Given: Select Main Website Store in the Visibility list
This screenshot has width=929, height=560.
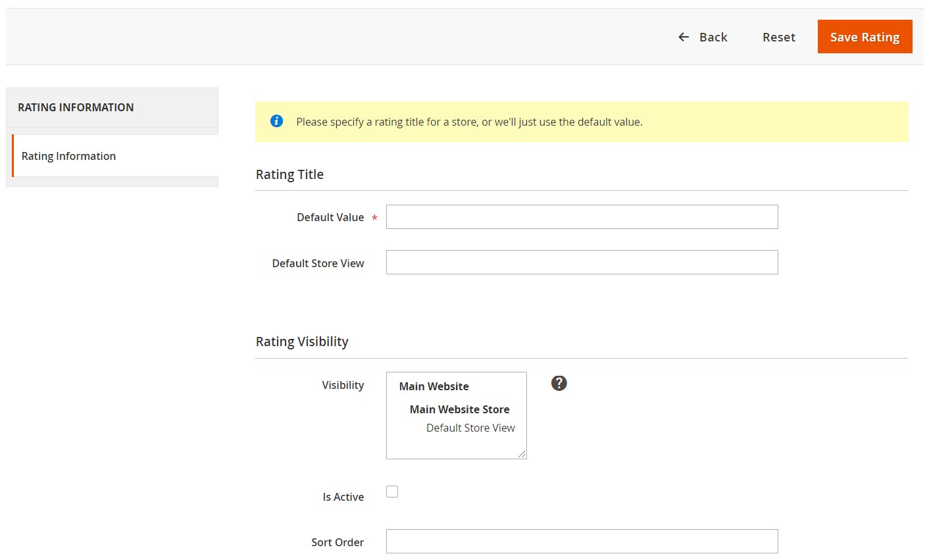Looking at the screenshot, I should pyautogui.click(x=459, y=409).
